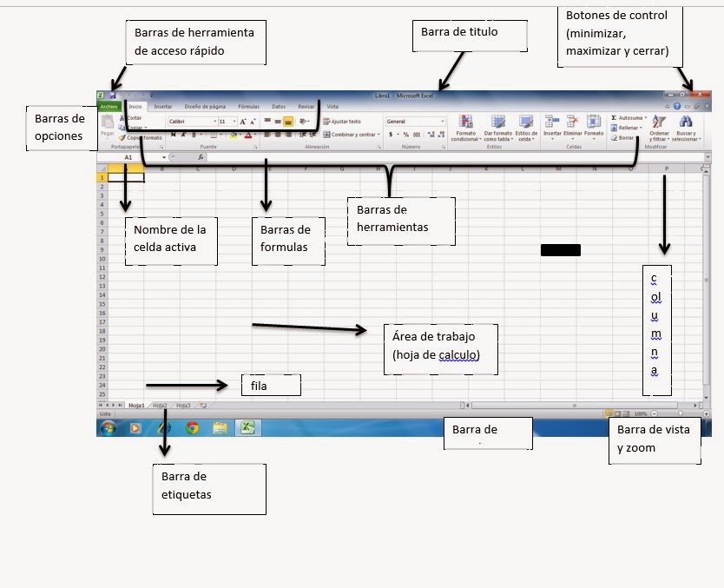724x588 pixels.
Task: Select the Hoja3 sheet tab
Action: point(183,405)
